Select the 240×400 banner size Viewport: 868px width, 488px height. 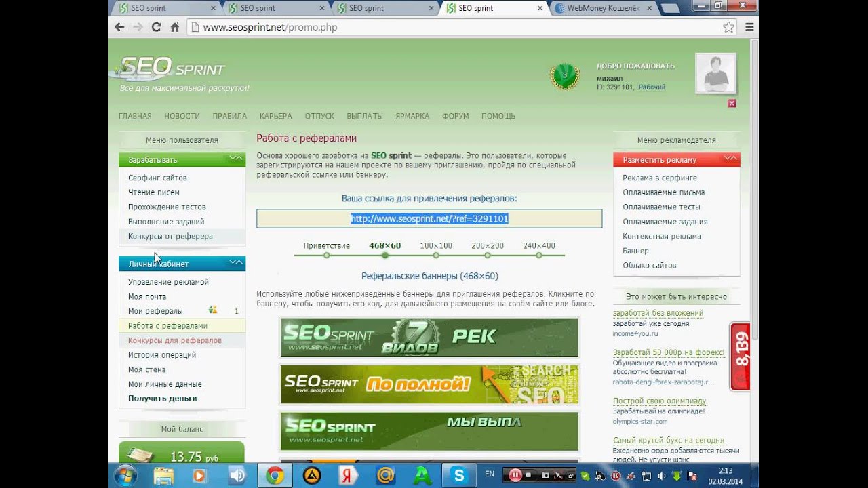point(539,245)
